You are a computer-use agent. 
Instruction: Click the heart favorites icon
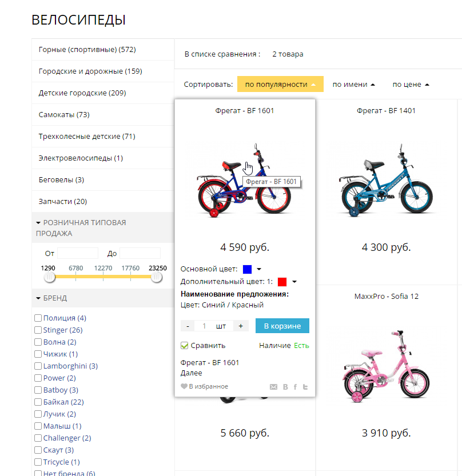pos(184,386)
